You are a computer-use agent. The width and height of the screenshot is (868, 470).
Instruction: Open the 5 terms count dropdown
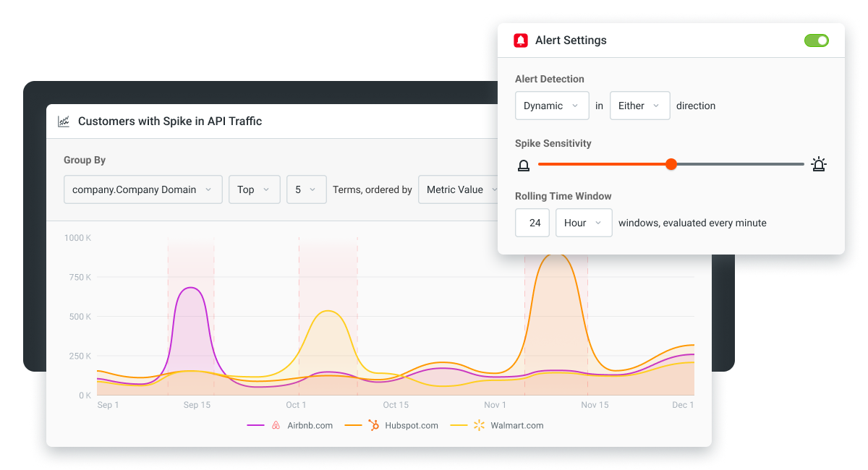click(307, 189)
